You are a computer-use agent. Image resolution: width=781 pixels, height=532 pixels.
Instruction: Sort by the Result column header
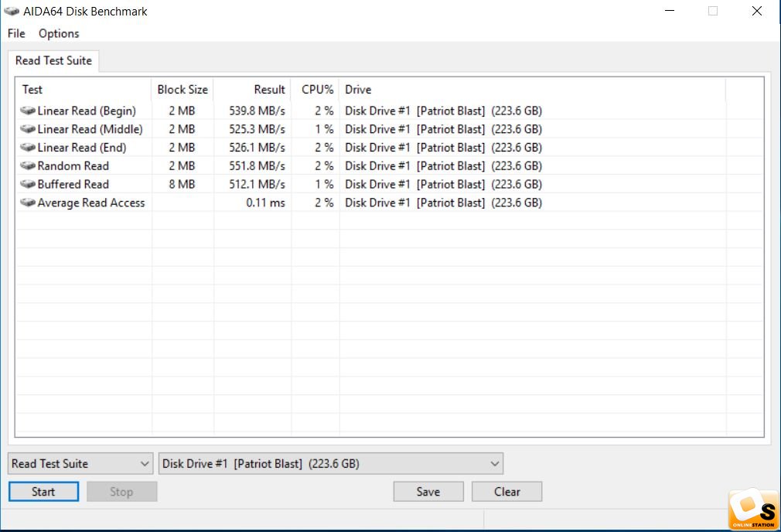click(x=252, y=90)
